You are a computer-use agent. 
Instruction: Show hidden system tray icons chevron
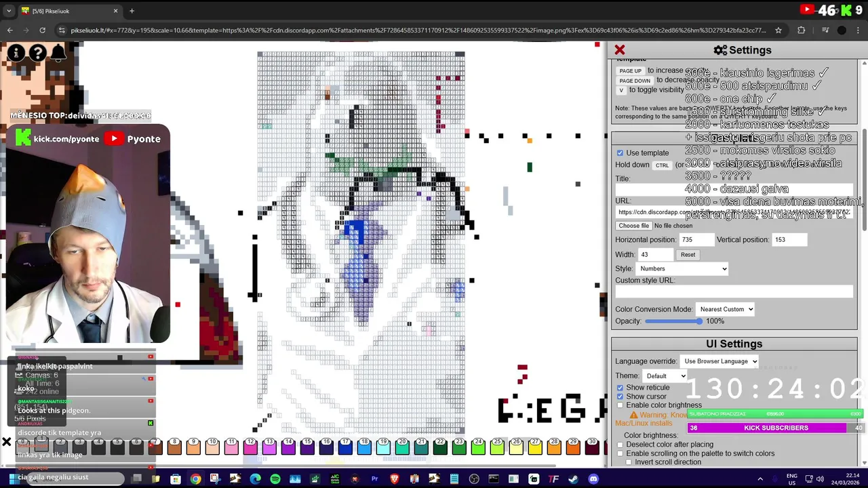pyautogui.click(x=760, y=479)
